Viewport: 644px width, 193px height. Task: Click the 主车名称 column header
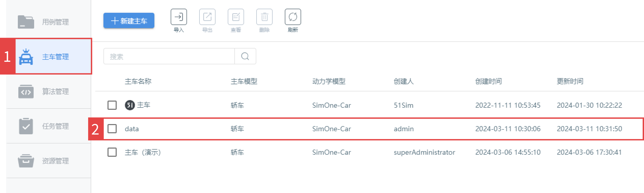[x=138, y=81]
